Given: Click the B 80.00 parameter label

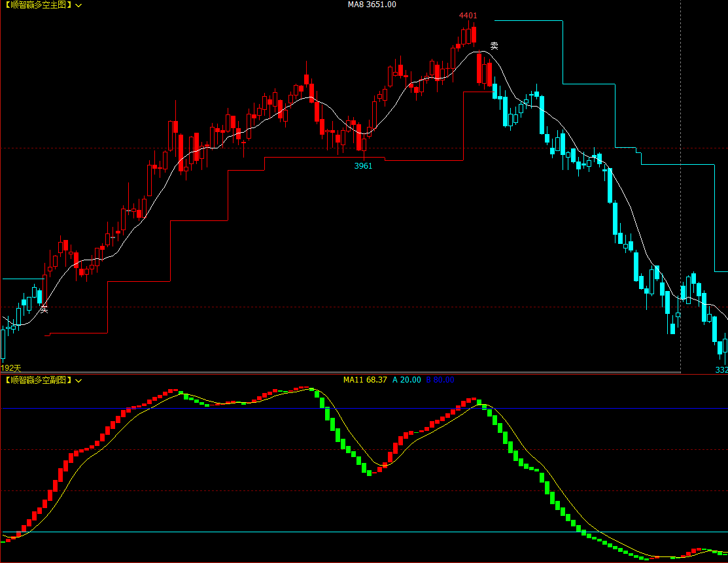Looking at the screenshot, I should [x=440, y=380].
